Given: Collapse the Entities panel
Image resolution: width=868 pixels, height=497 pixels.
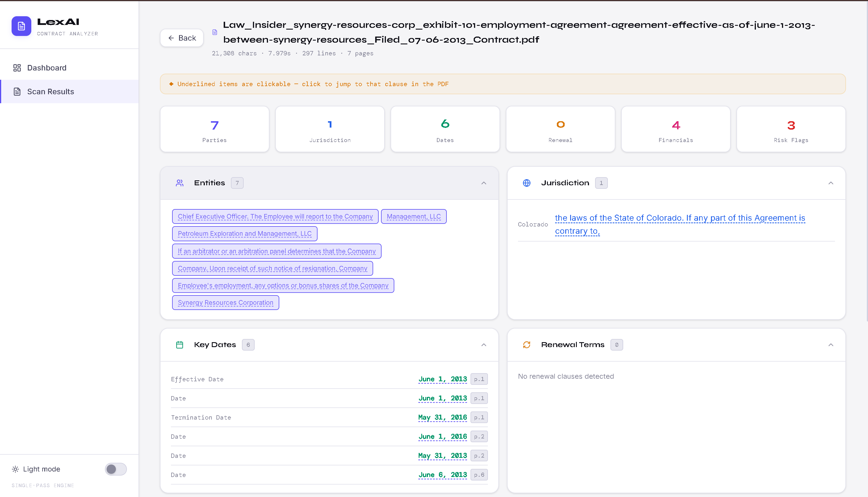Looking at the screenshot, I should click(x=484, y=183).
